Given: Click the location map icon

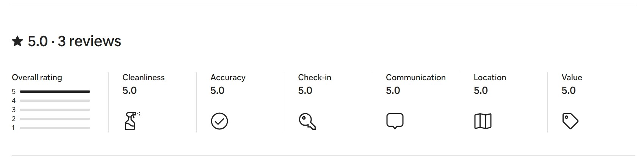Looking at the screenshot, I should click(x=483, y=121).
